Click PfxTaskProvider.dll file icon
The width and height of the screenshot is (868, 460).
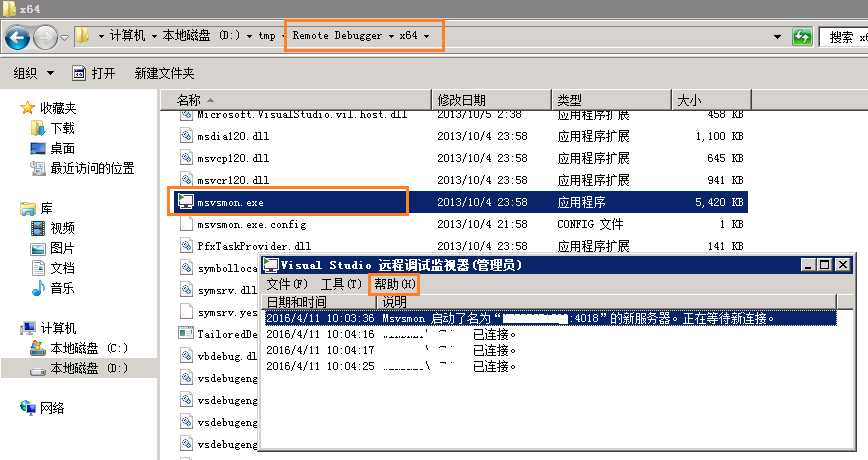(187, 246)
